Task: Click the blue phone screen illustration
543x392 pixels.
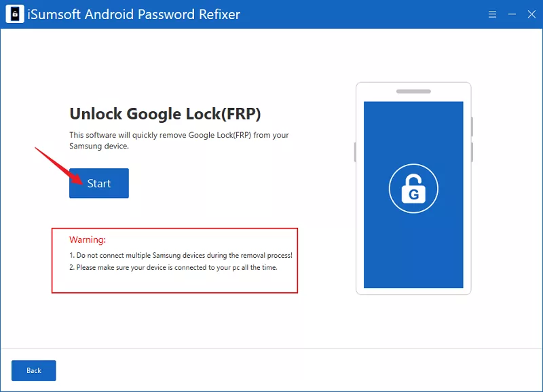Action: (413, 195)
